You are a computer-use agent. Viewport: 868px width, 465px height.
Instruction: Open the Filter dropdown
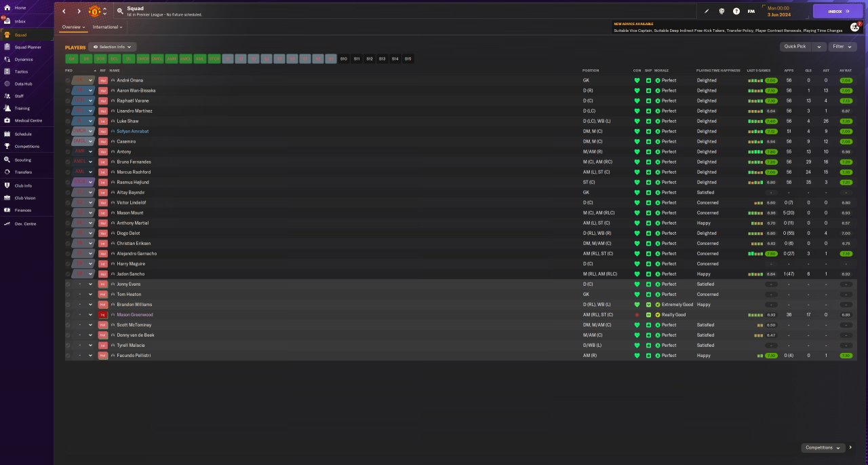click(x=842, y=47)
